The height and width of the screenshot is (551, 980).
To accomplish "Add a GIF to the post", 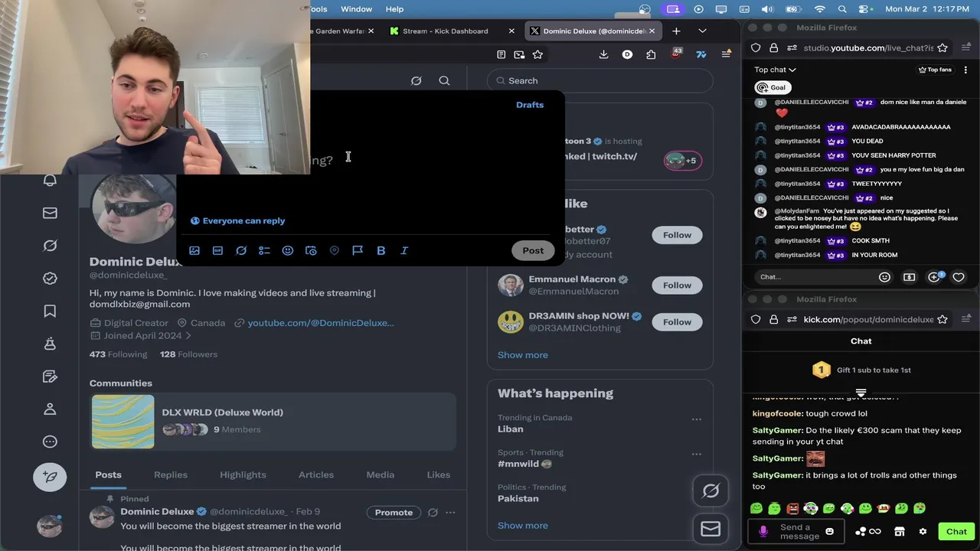I will pyautogui.click(x=217, y=250).
